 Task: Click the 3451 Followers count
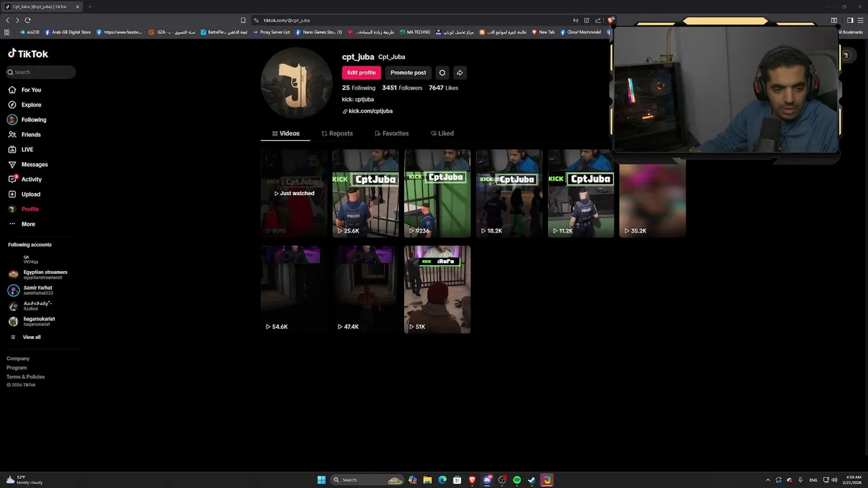point(402,88)
